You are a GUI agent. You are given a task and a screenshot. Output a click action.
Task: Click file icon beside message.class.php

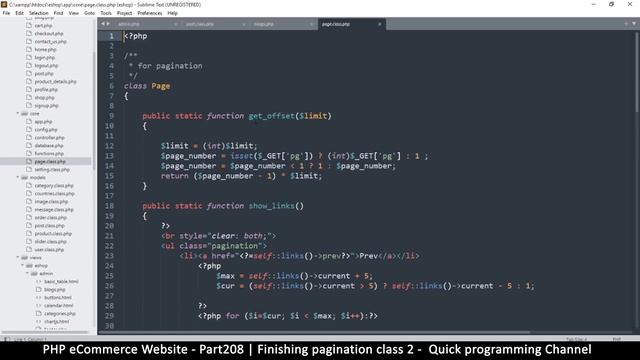pyautogui.click(x=29, y=209)
